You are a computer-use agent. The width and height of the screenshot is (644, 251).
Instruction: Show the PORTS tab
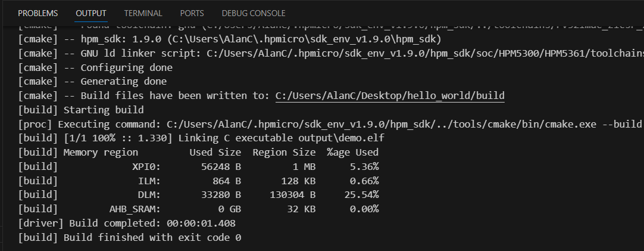click(x=190, y=13)
